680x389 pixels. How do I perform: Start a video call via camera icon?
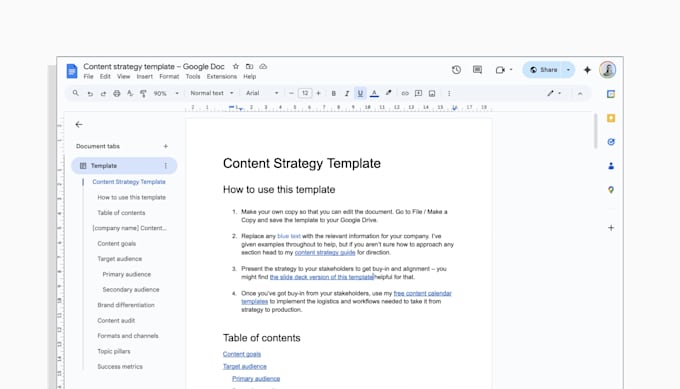500,70
